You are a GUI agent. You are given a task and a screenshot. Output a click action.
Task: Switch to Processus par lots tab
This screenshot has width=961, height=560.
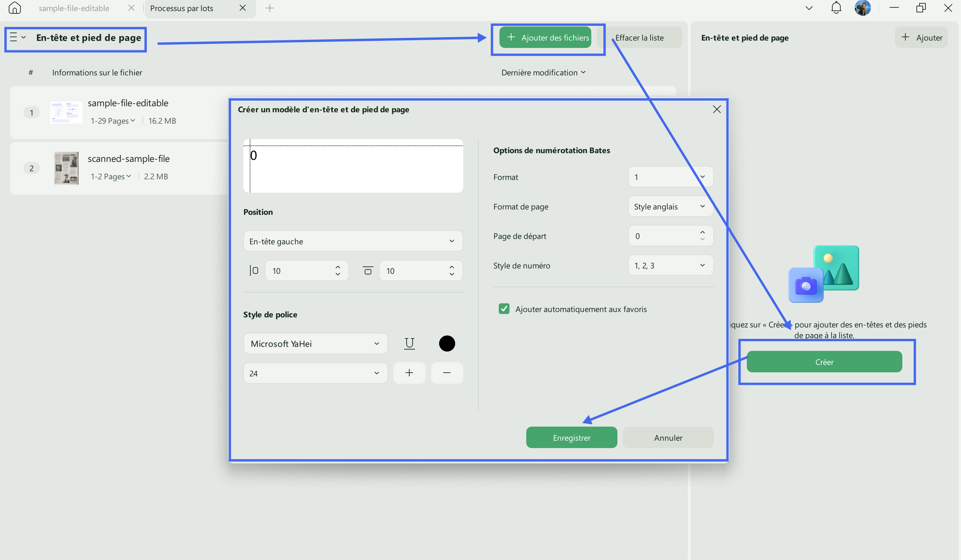pos(182,8)
